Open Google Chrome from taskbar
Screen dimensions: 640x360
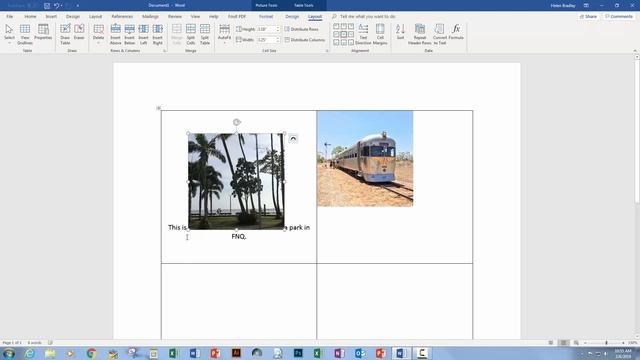[91, 353]
